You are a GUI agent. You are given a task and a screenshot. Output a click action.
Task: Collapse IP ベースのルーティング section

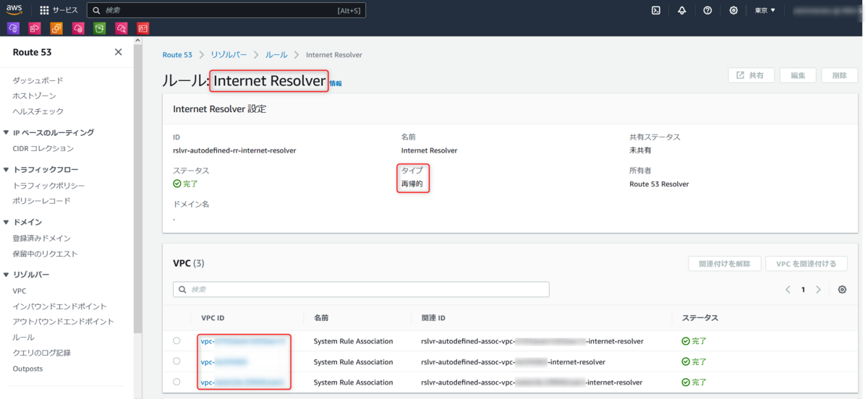6,132
